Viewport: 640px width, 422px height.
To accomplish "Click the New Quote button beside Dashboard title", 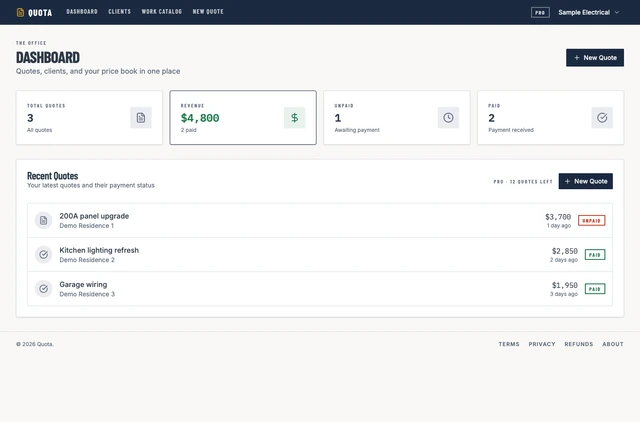I will pyautogui.click(x=595, y=58).
